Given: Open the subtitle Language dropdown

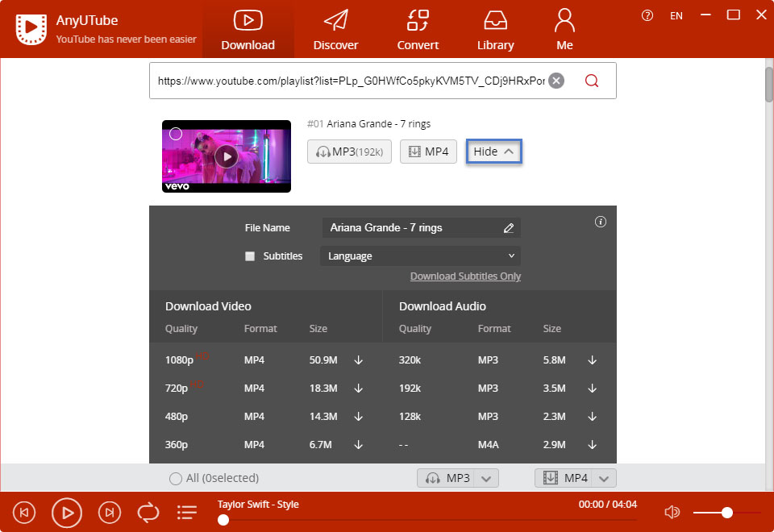Looking at the screenshot, I should 420,256.
